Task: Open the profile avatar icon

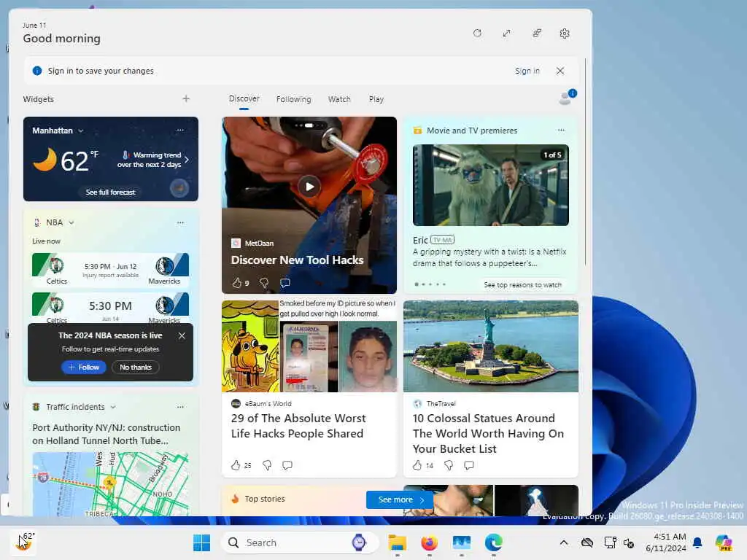Action: pos(567,97)
